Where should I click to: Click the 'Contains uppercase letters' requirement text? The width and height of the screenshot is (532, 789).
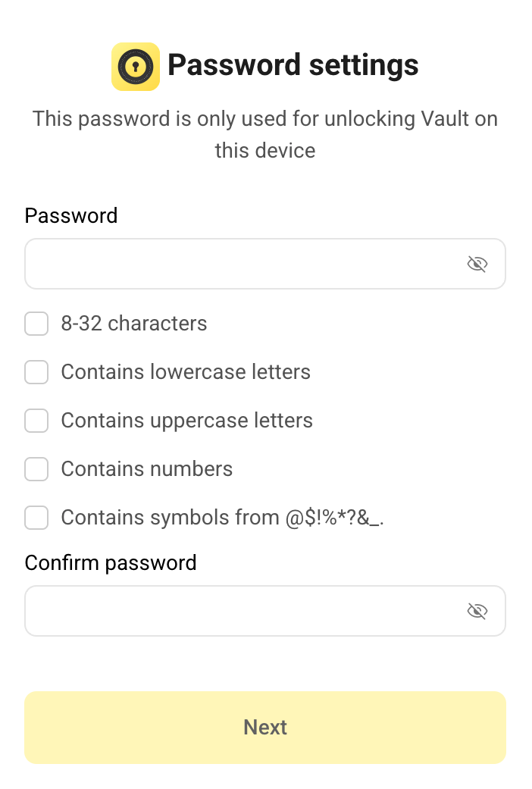click(187, 421)
